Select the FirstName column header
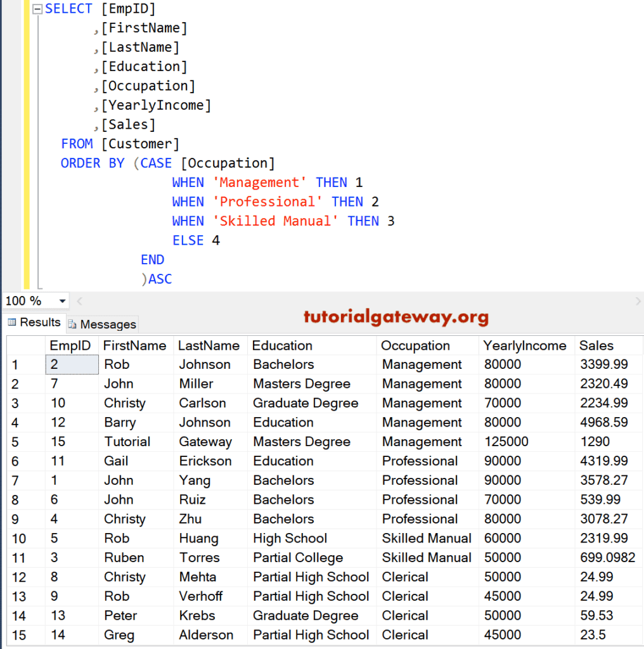 click(x=134, y=345)
